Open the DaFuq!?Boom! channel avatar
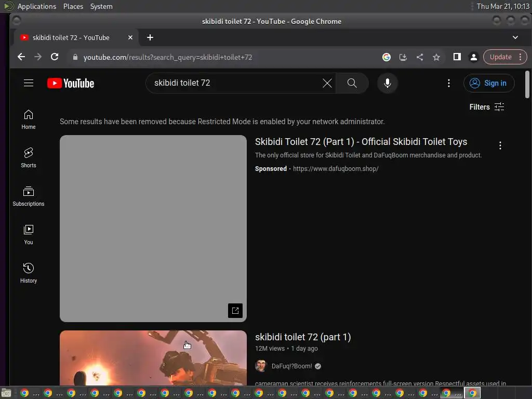The image size is (532, 399). (261, 366)
